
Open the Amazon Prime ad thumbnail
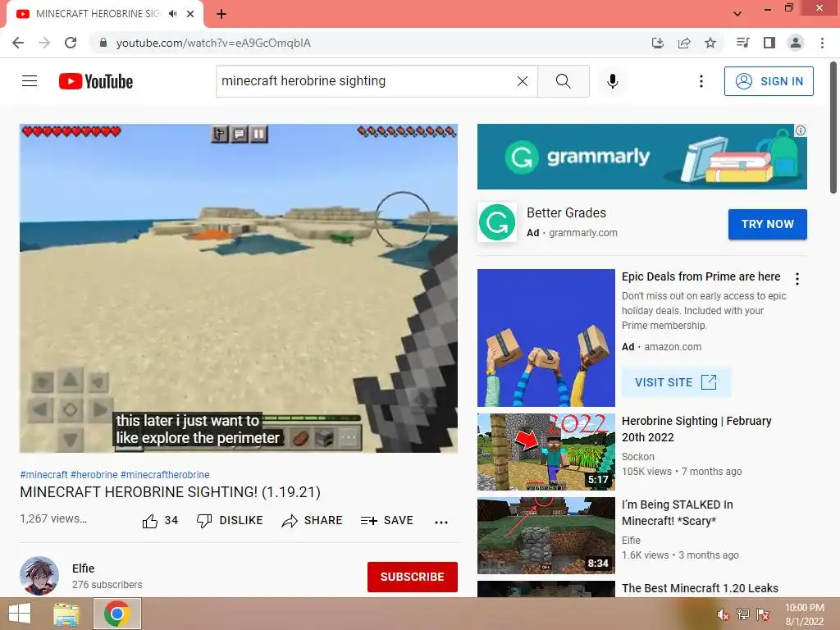click(x=546, y=337)
